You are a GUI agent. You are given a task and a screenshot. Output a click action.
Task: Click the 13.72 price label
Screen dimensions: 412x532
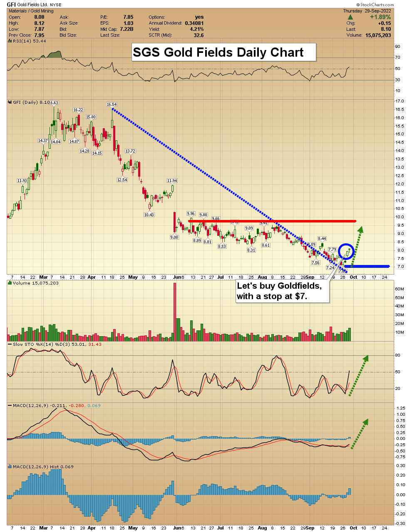(x=130, y=151)
